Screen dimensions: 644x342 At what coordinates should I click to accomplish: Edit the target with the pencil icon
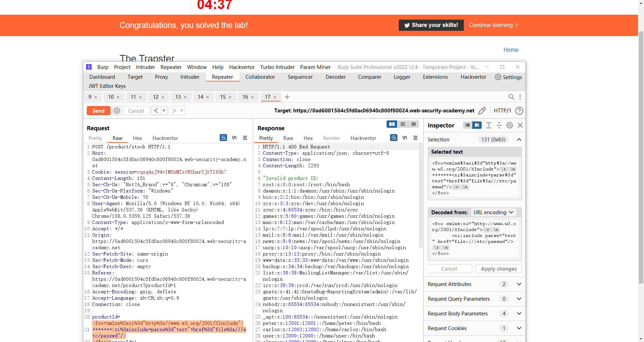pos(482,111)
